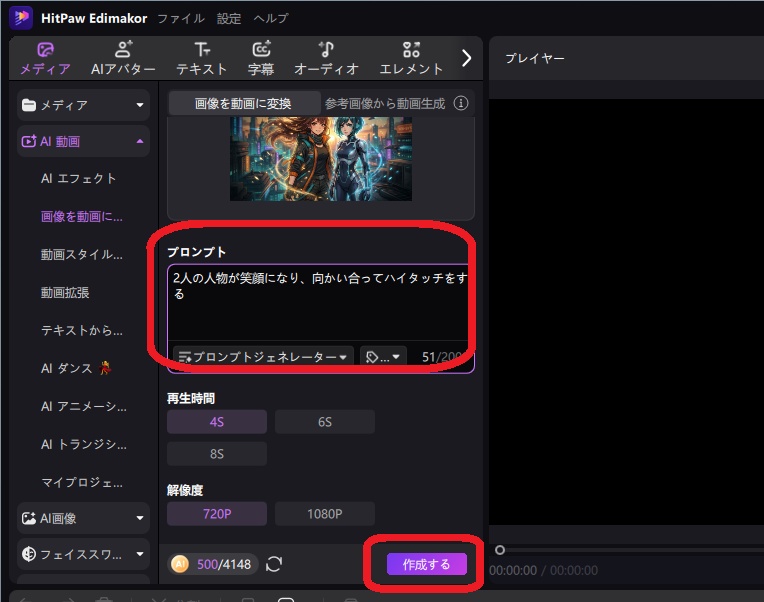Open the テキスト tool

(202, 58)
